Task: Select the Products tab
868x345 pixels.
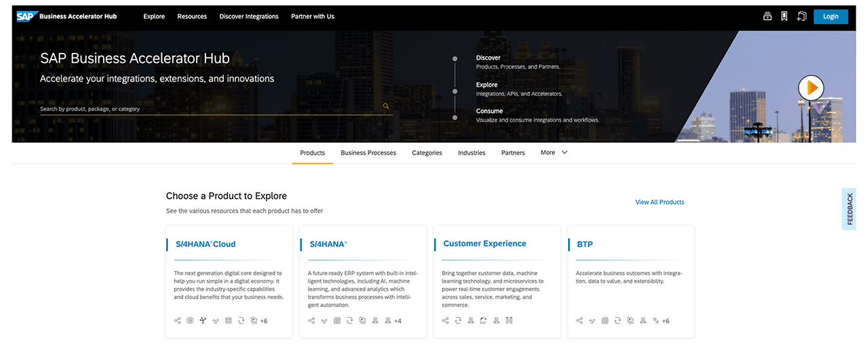Action: click(313, 153)
